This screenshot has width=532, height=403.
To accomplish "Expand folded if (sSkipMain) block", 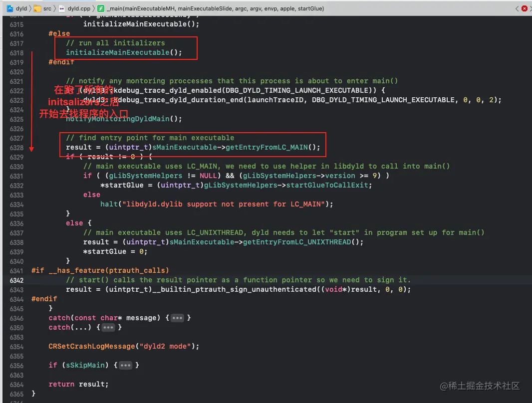I will click(126, 366).
